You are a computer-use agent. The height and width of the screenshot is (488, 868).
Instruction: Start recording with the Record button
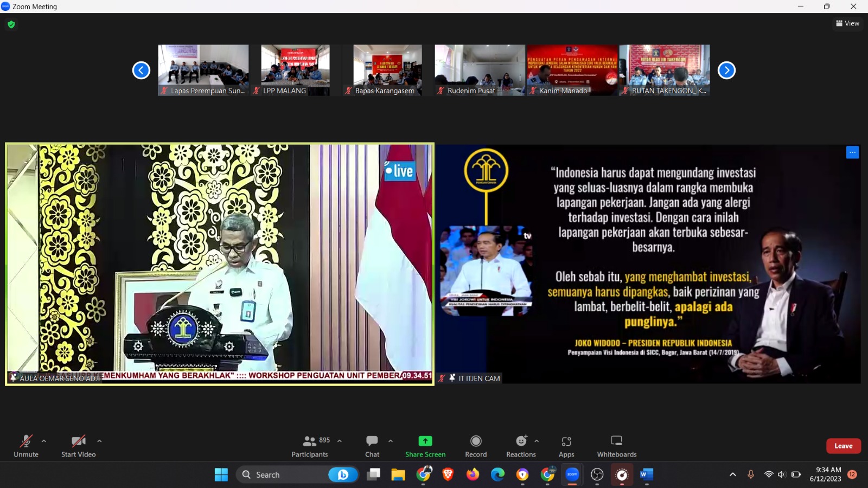click(476, 446)
